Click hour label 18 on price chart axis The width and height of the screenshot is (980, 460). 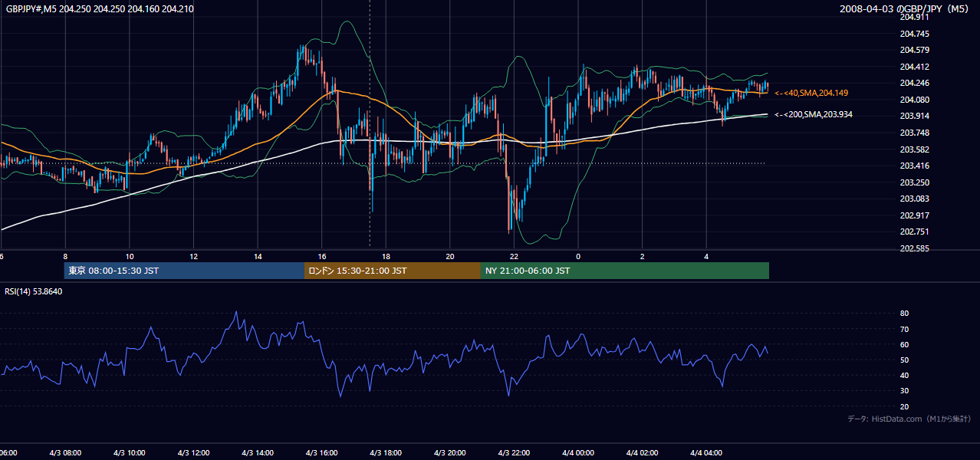[x=386, y=257]
